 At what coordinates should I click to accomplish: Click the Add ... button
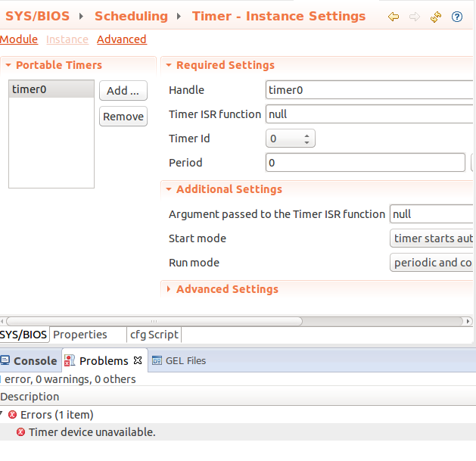(x=123, y=91)
